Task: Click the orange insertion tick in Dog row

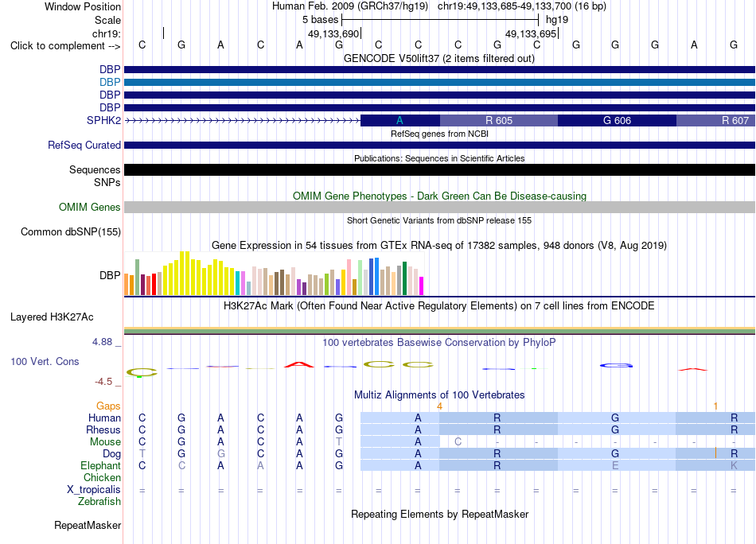Action: pos(715,453)
